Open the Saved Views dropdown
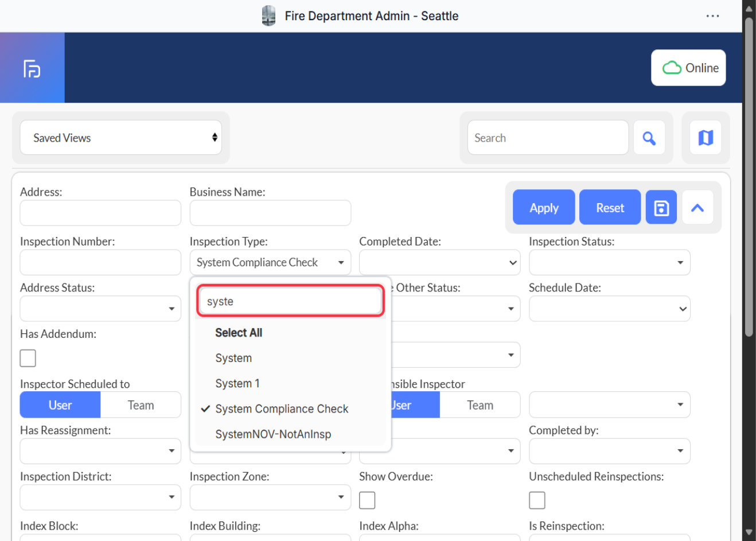 pos(121,138)
